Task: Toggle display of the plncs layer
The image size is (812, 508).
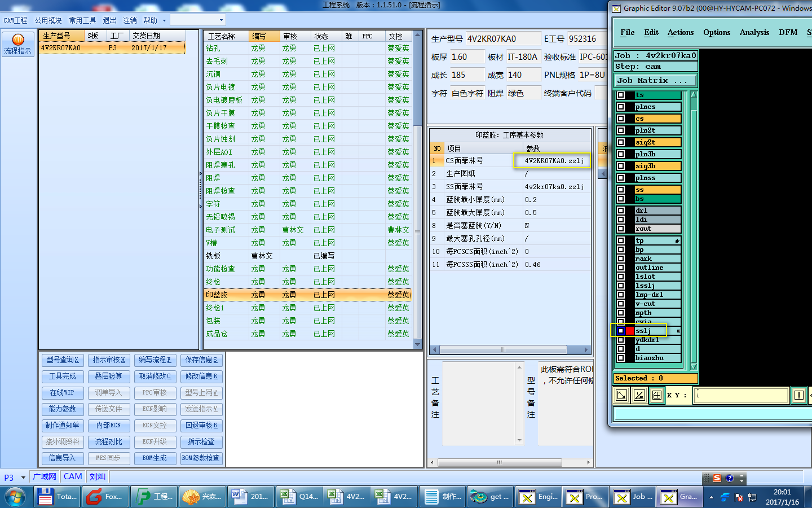Action: click(621, 107)
